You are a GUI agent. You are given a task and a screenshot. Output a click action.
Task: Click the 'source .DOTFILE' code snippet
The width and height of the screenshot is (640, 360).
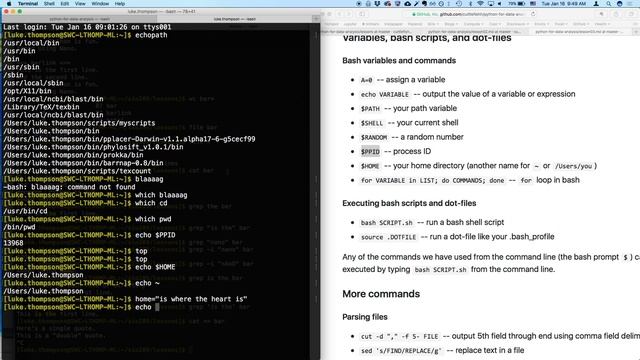[x=388, y=237]
